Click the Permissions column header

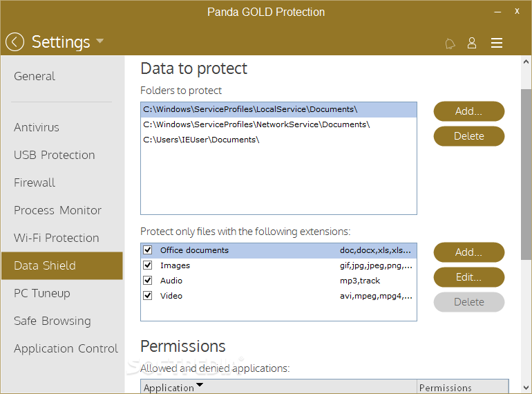coord(462,387)
